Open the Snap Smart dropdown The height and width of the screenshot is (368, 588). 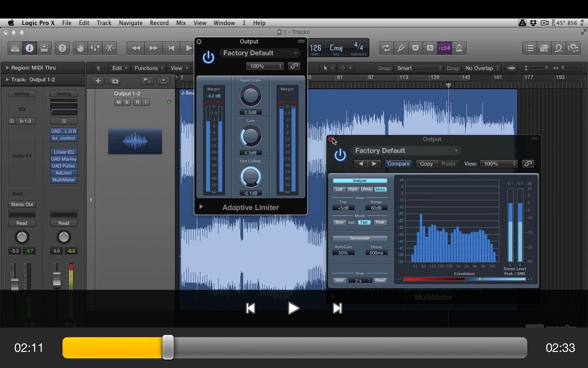[x=418, y=68]
